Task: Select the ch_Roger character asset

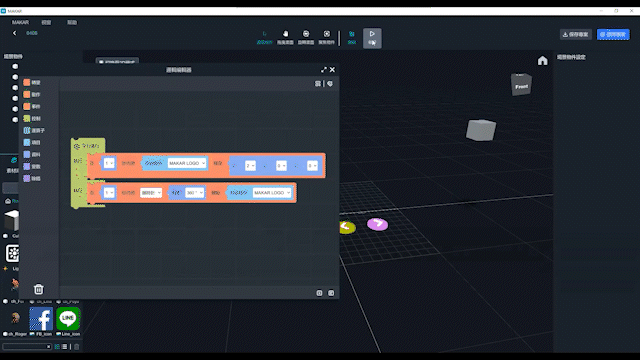Action: [16, 318]
